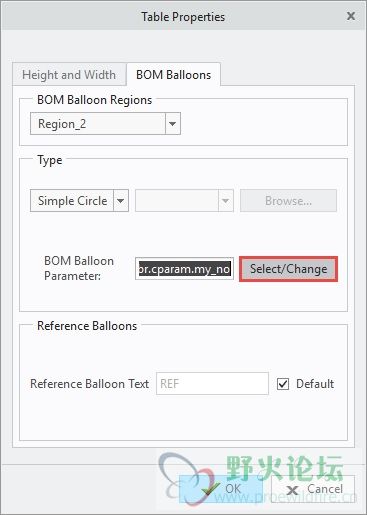
Task: Click the rpt.cparam.my_no parameter field
Action: click(x=184, y=268)
